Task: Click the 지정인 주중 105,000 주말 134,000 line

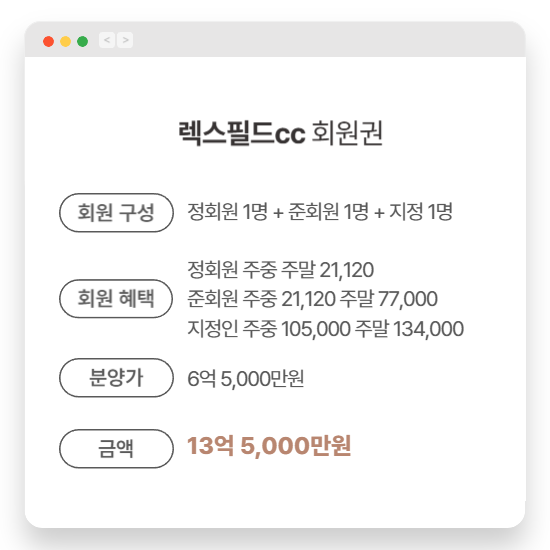Action: tap(326, 329)
